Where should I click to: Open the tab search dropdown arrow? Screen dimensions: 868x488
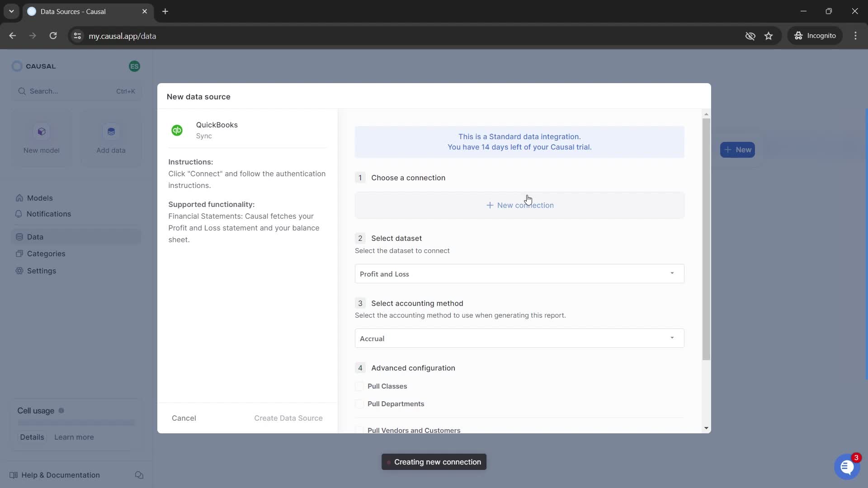(11, 11)
